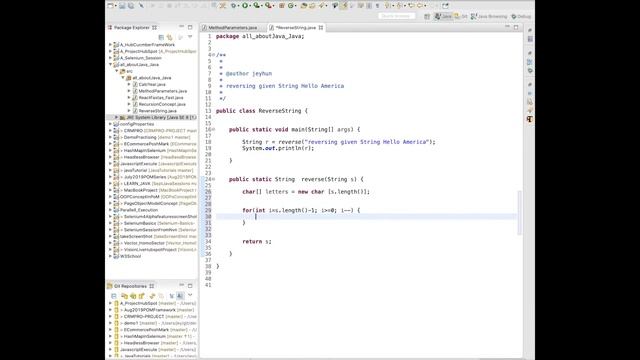Select the W3School project
The width and height of the screenshot is (640, 360).
pos(131,256)
